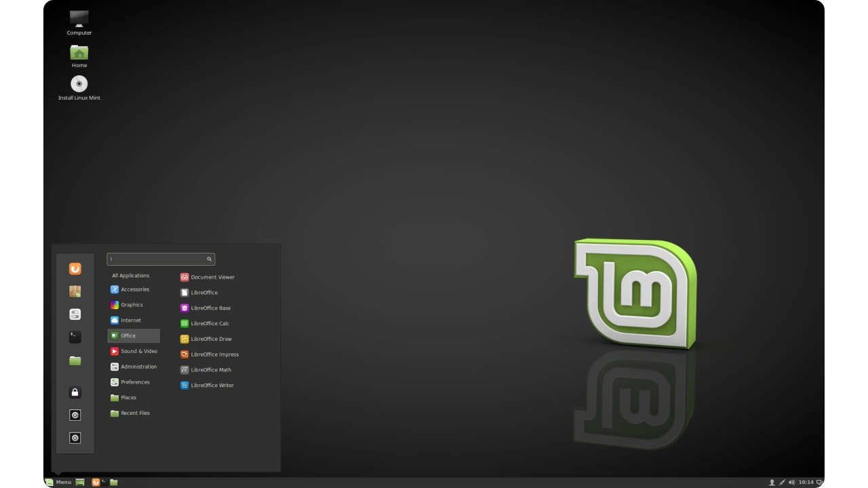Show desktop using the panel icon beside Menu
This screenshot has height=488, width=868.
point(80,483)
